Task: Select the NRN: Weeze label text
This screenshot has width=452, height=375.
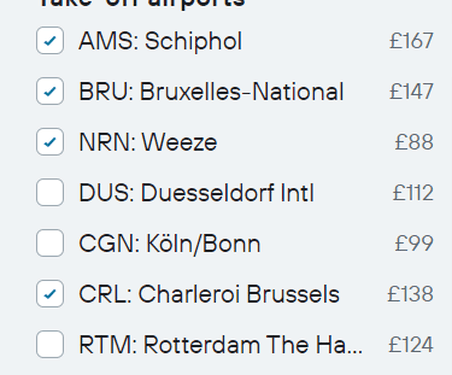Action: 148,142
